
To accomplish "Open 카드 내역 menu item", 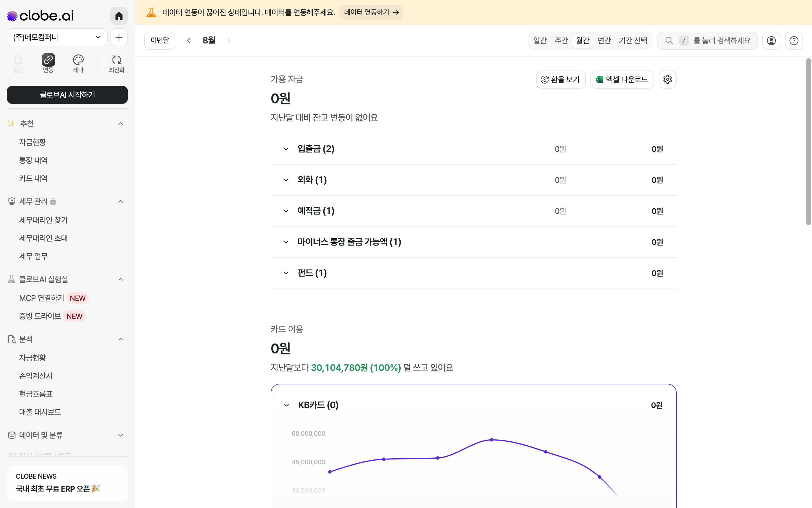I will point(33,178).
